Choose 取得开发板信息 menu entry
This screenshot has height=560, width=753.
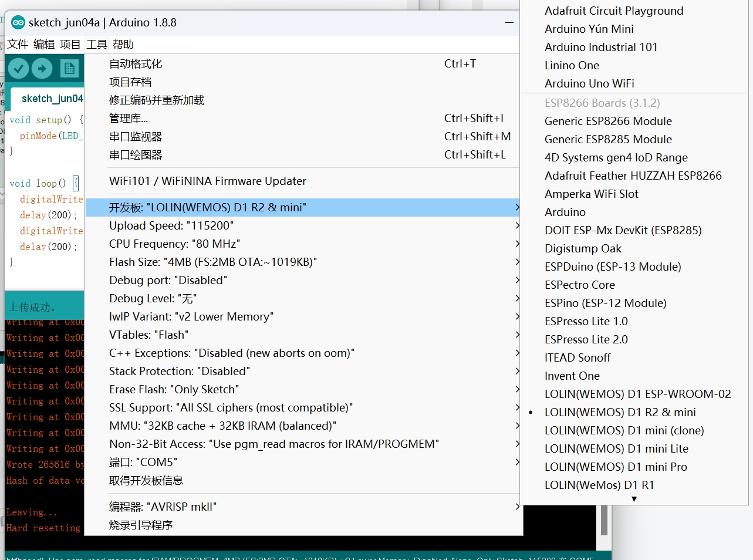(303, 481)
